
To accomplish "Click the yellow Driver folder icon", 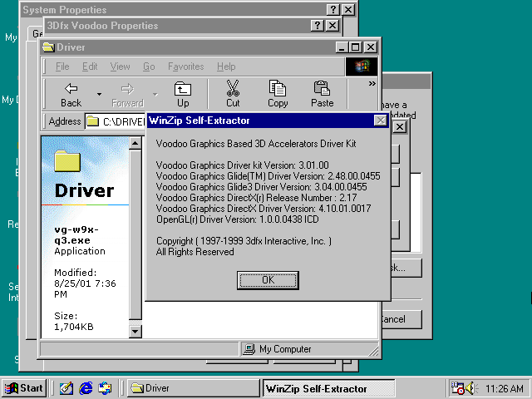I will tap(67, 160).
